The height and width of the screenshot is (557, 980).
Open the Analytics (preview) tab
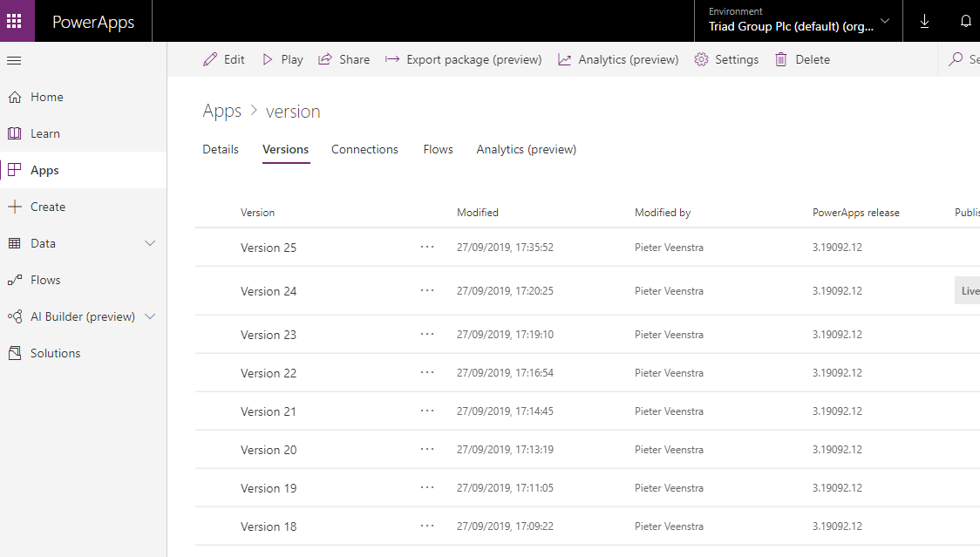[527, 149]
